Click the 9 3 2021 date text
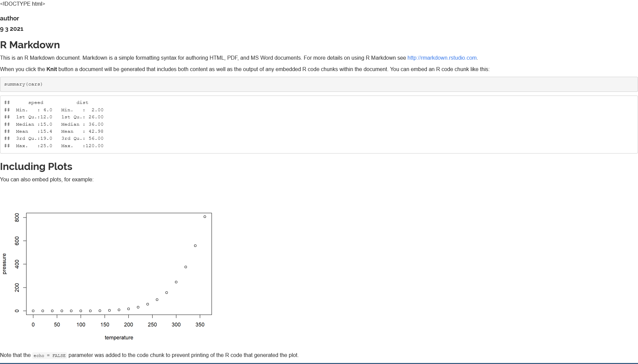The image size is (638, 364). (x=12, y=29)
